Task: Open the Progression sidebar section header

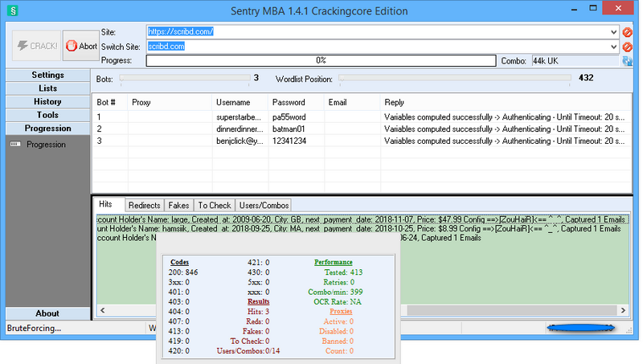Action: tap(48, 129)
